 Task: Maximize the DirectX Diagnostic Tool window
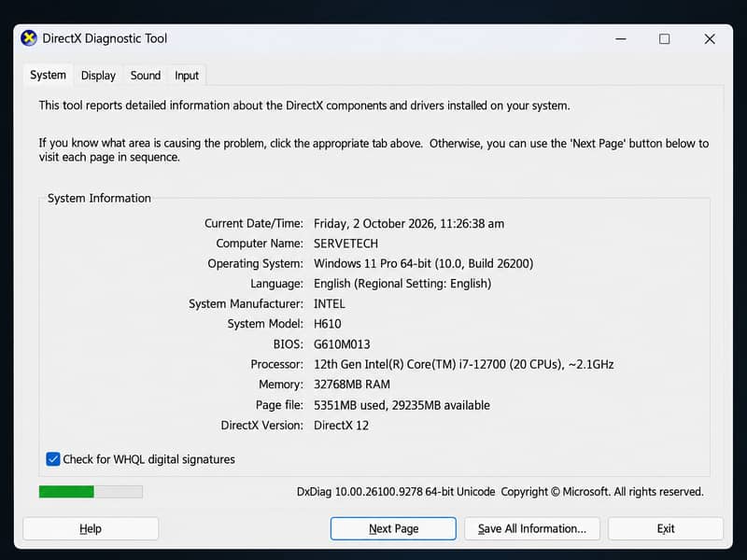tap(664, 38)
